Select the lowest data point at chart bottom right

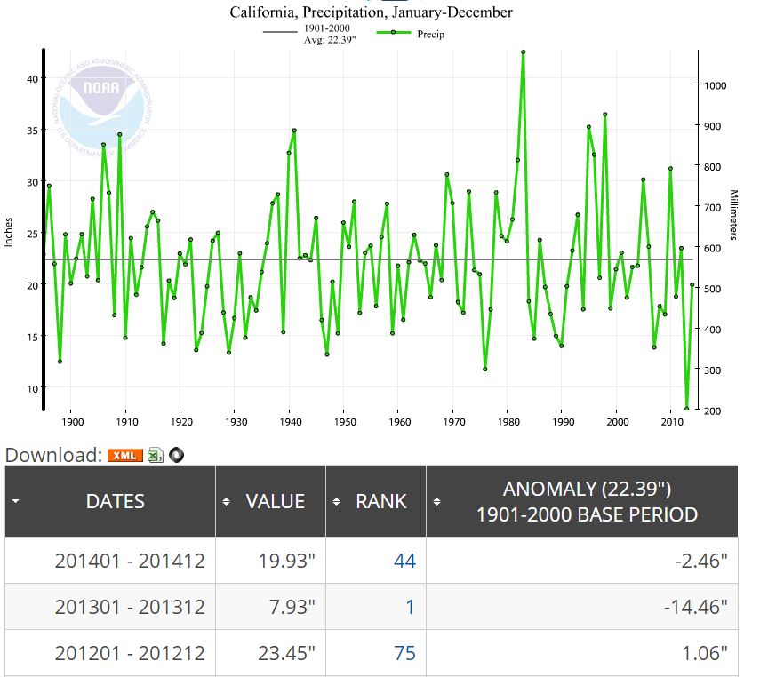[x=686, y=409]
